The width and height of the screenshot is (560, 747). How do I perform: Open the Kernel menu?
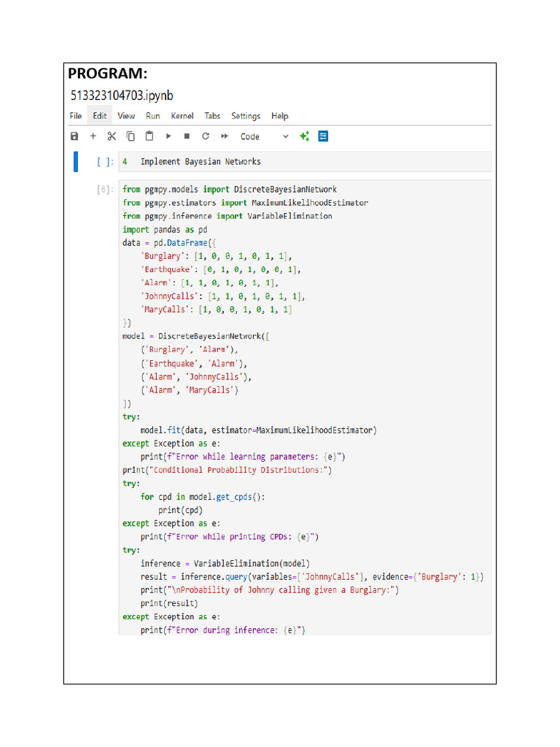[182, 116]
